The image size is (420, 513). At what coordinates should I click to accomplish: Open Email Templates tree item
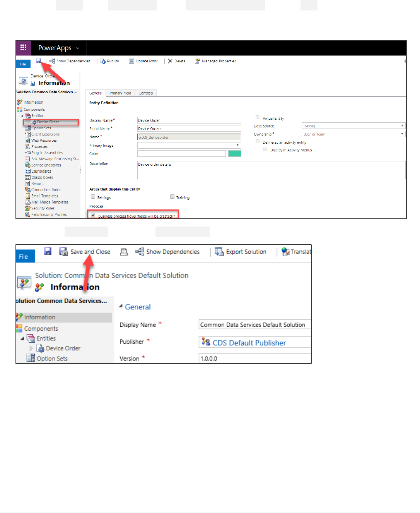[42, 196]
